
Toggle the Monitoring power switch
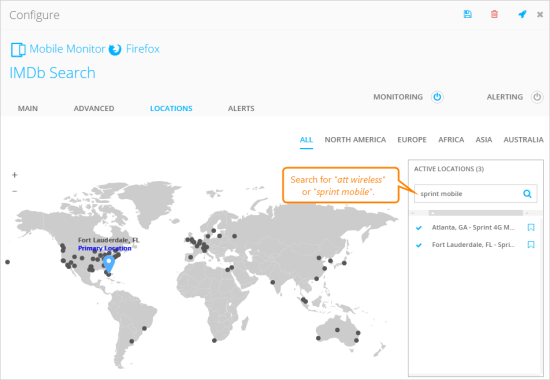[x=437, y=97]
